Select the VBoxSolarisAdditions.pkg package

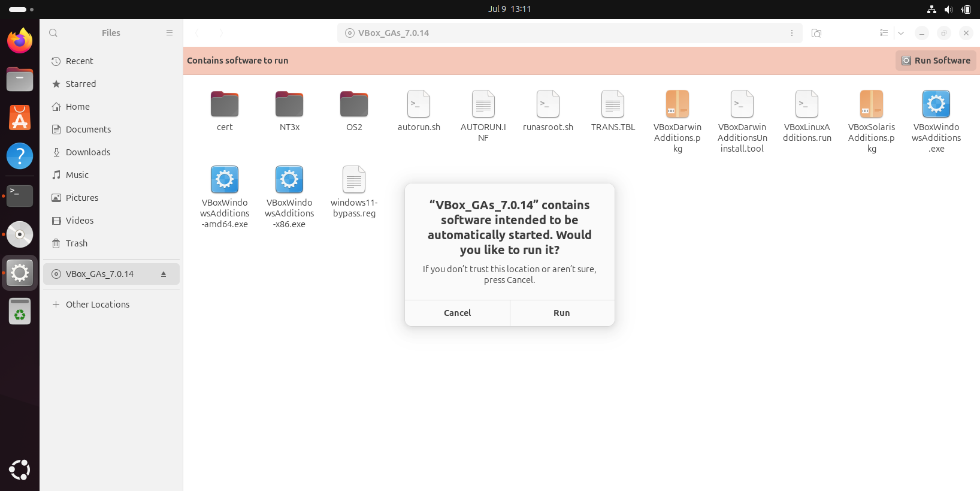872,122
